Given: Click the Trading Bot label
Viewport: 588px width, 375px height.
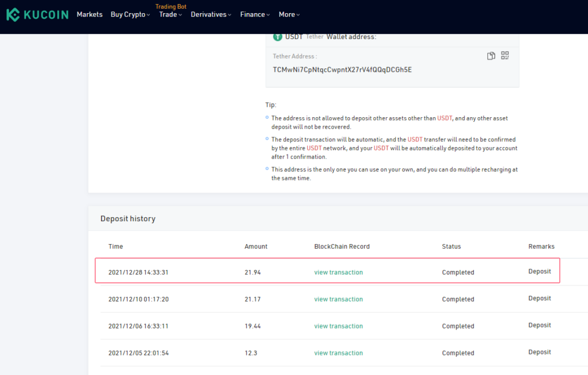Looking at the screenshot, I should [x=171, y=6].
